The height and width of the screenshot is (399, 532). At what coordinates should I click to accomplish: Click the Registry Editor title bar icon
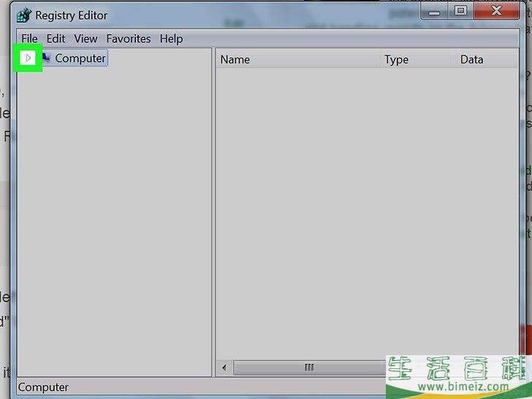[24, 15]
